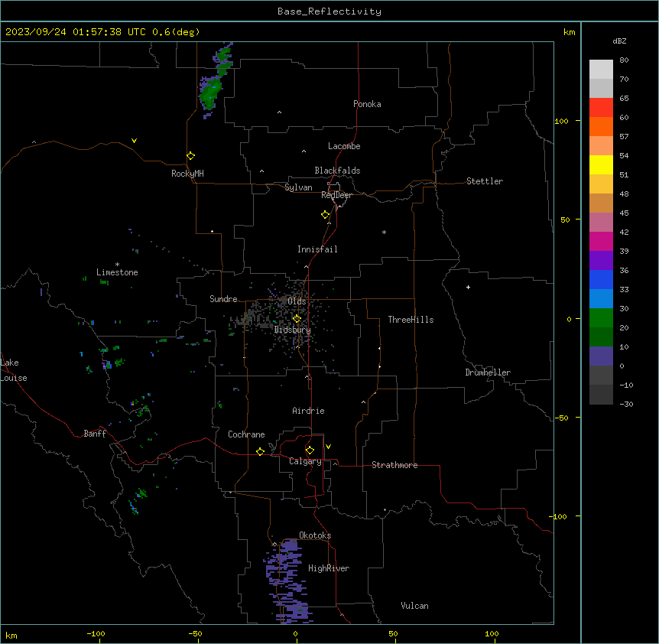Click the Airdrie city label
The width and height of the screenshot is (659, 644).
[309, 411]
